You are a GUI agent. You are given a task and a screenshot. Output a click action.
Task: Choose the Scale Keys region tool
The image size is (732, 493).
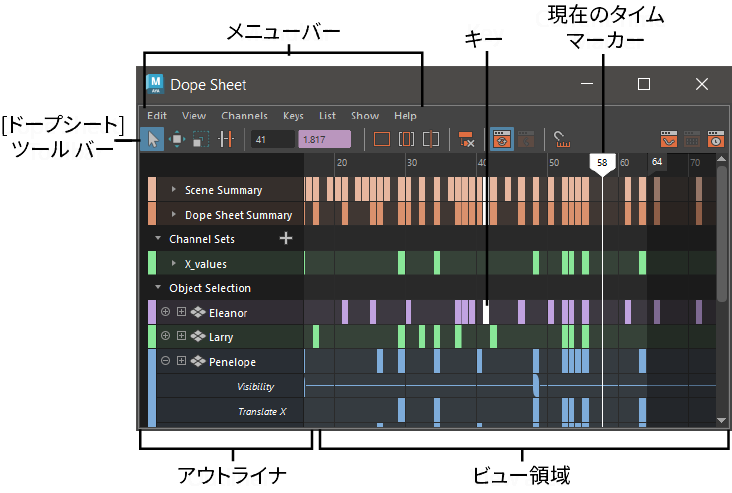coord(201,139)
